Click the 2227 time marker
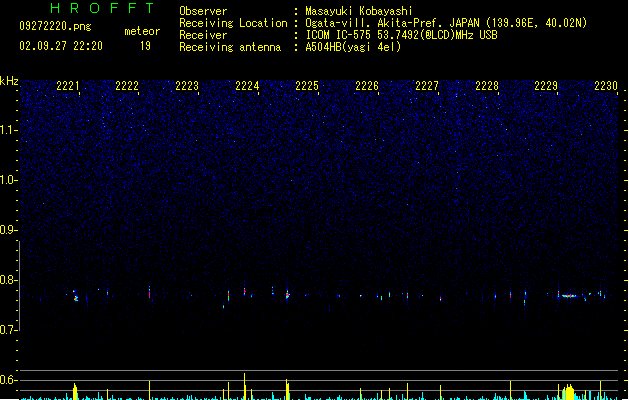 [x=427, y=86]
